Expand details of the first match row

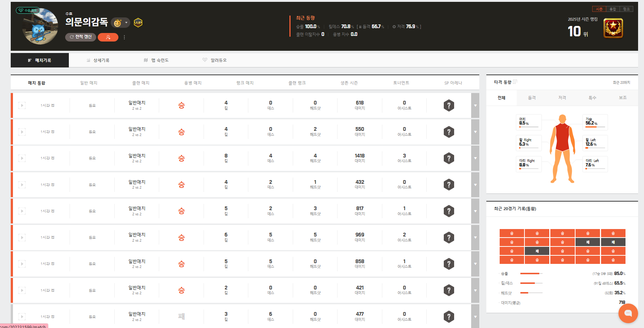coord(475,106)
